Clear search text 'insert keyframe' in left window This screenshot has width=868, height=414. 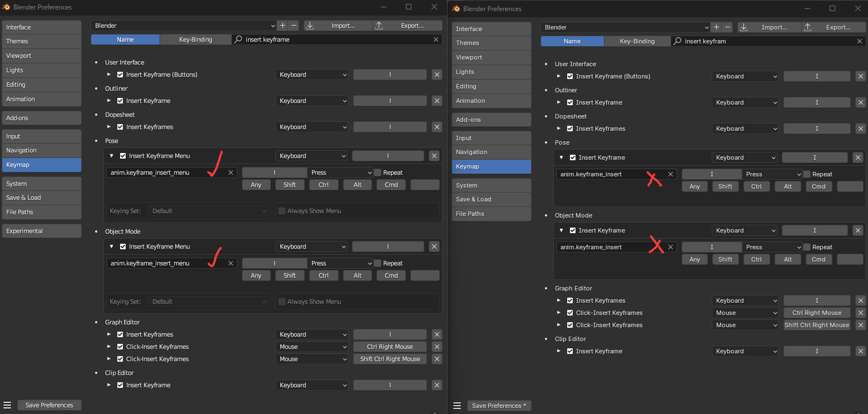click(x=436, y=40)
